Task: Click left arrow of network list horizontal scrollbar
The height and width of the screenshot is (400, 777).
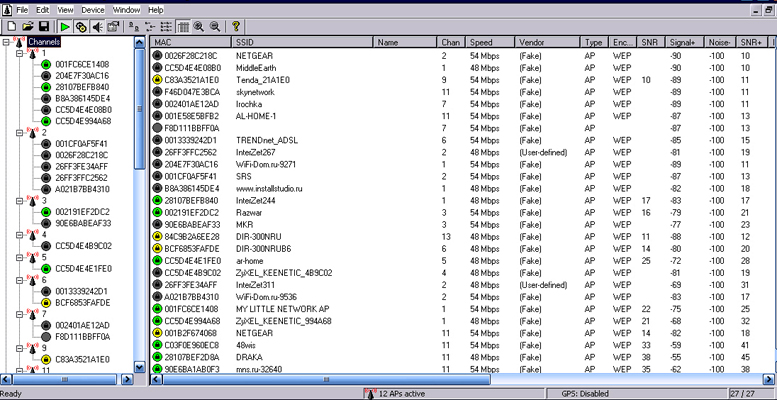Action: [x=157, y=379]
